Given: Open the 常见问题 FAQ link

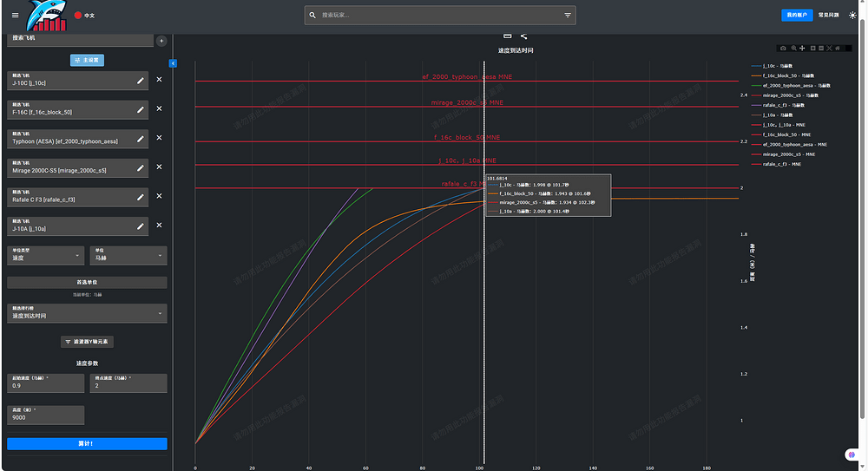Looking at the screenshot, I should click(x=828, y=15).
